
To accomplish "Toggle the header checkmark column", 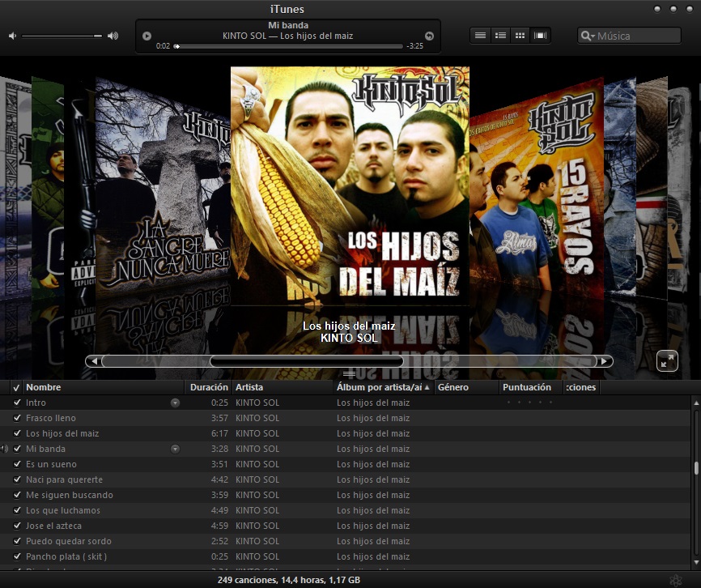I will pyautogui.click(x=16, y=387).
